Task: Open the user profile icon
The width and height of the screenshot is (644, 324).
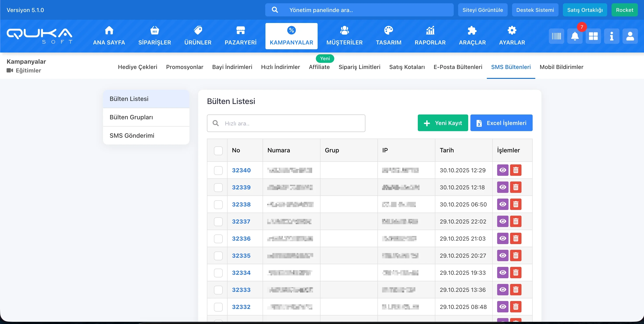Action: point(630,36)
